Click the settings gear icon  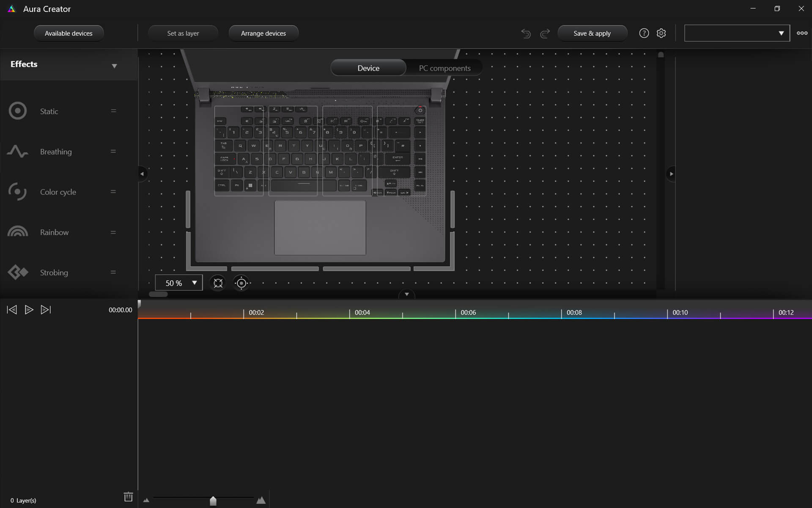pyautogui.click(x=661, y=33)
